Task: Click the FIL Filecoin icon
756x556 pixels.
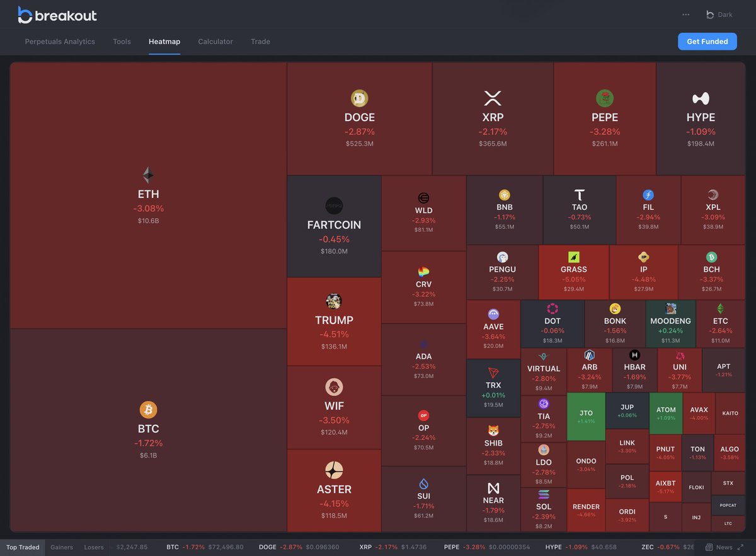Action: tap(648, 195)
